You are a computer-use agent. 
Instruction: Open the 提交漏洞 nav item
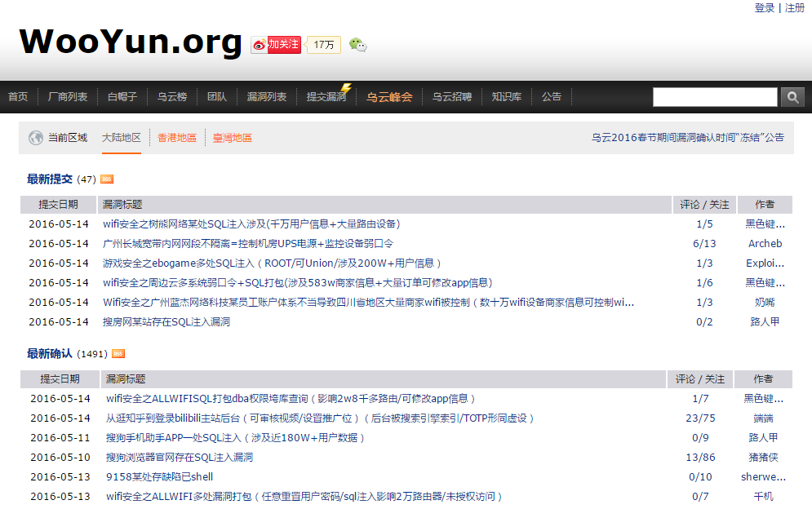coord(326,97)
